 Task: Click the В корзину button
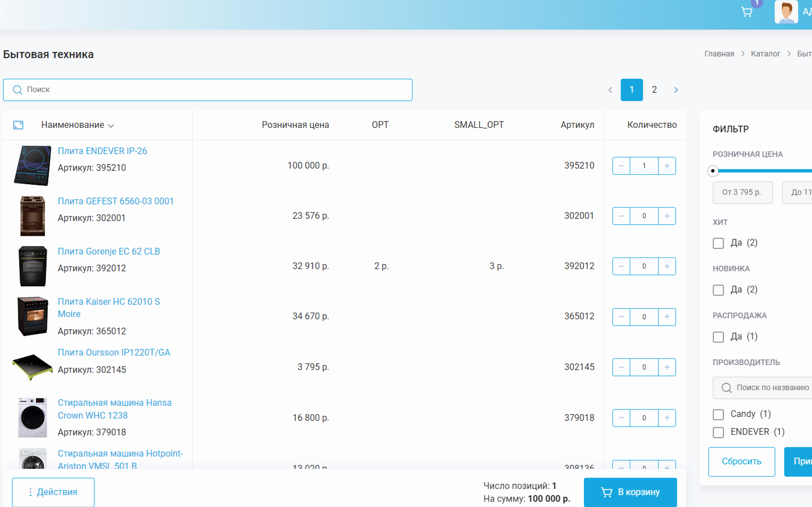pyautogui.click(x=630, y=492)
